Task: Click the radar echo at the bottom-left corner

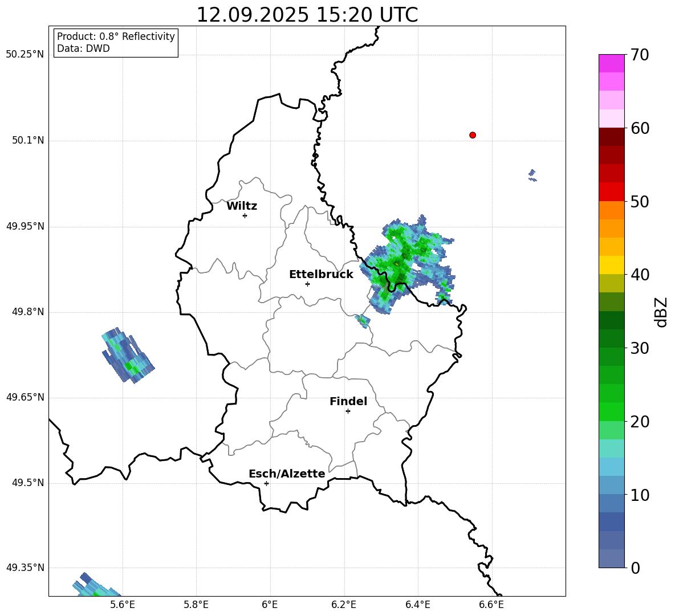Action: (97, 585)
